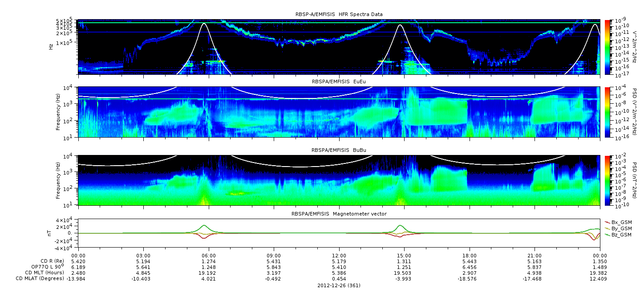Screen dimensions: 644x293
Task: Select the CD MLT (Hours) row label
Action: coord(45,273)
